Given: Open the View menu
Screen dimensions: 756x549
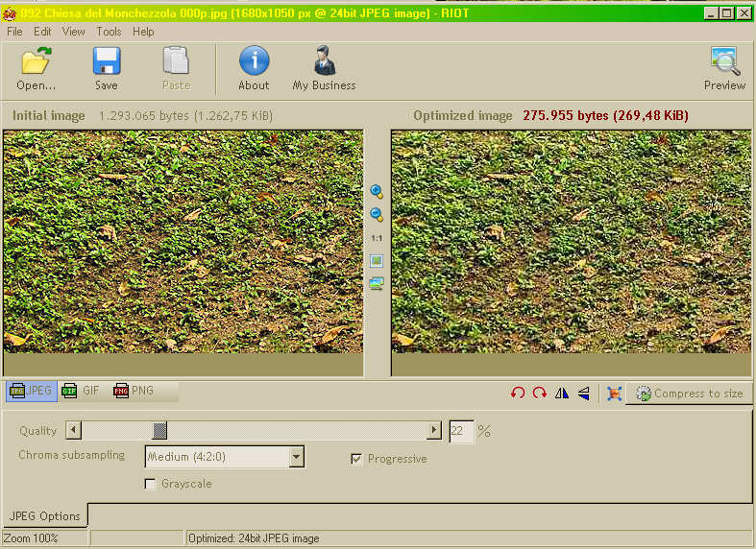Looking at the screenshot, I should (73, 32).
